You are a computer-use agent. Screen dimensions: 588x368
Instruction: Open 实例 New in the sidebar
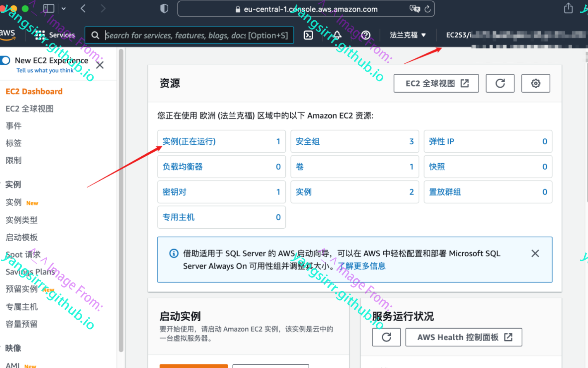pyautogui.click(x=22, y=203)
